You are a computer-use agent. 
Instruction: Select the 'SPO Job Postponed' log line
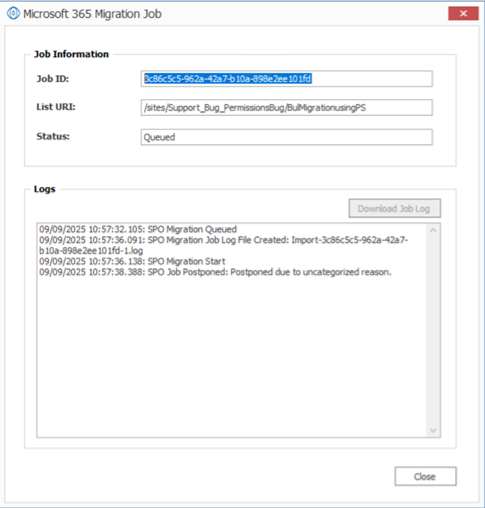[x=215, y=272]
